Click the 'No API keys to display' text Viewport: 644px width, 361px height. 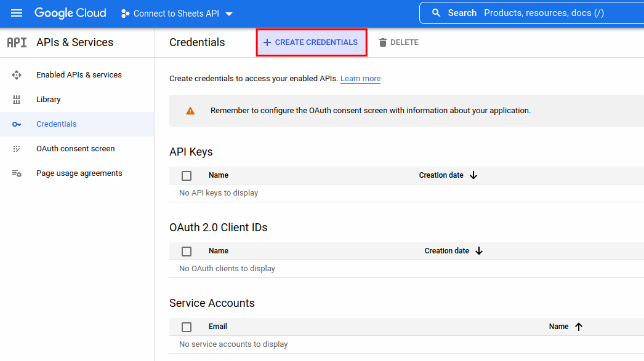coord(219,193)
